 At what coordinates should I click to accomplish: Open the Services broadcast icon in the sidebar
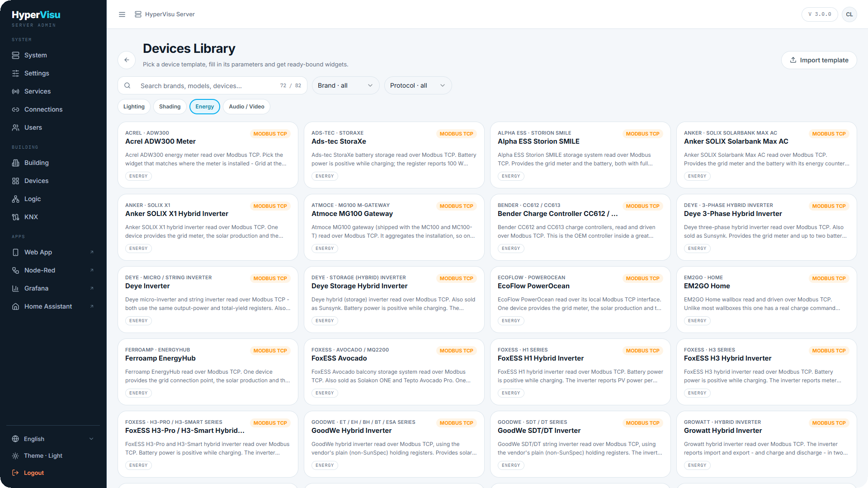tap(16, 91)
